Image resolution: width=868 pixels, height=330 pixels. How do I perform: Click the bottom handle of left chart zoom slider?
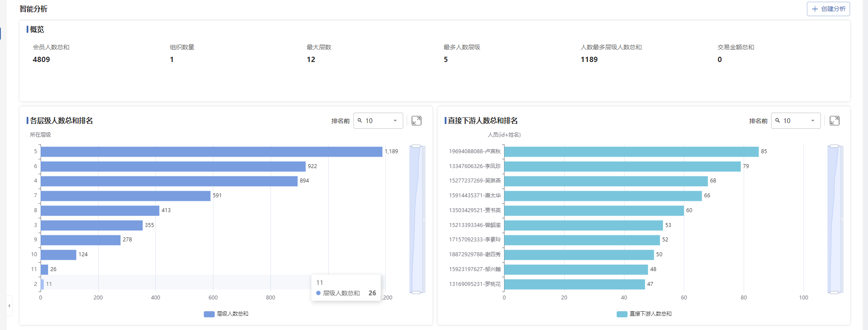[x=416, y=292]
